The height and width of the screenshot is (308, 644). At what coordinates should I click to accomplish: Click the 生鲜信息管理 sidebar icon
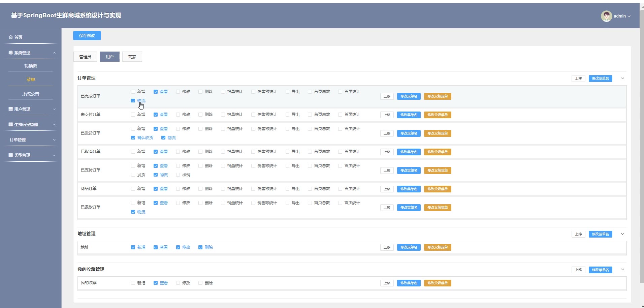[x=11, y=124]
